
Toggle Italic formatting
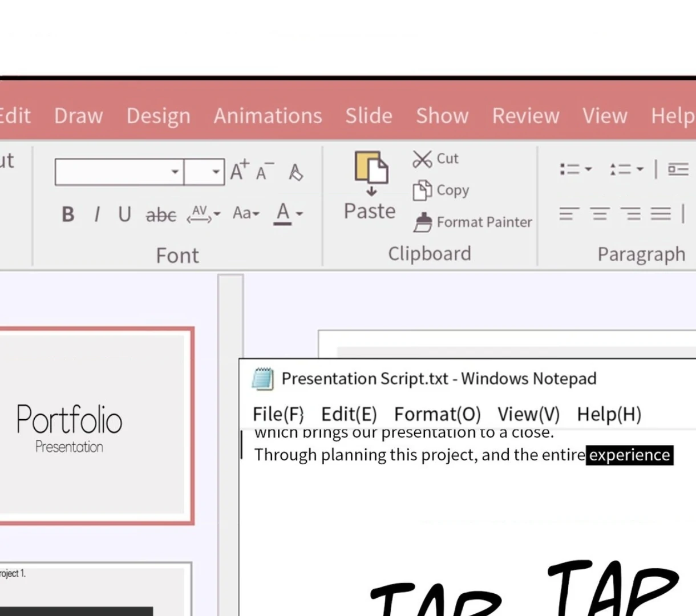tap(97, 214)
